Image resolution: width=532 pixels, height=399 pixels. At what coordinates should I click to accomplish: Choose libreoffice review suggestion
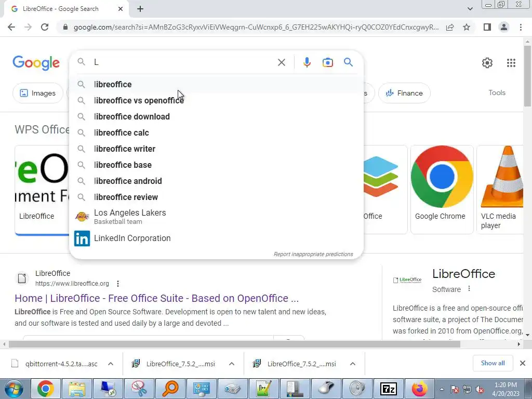[216, 197]
